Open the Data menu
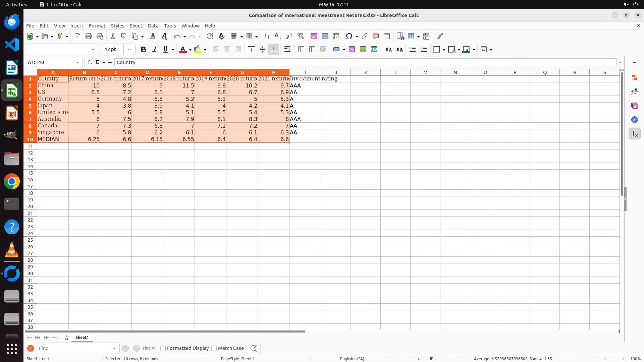 (x=153, y=26)
